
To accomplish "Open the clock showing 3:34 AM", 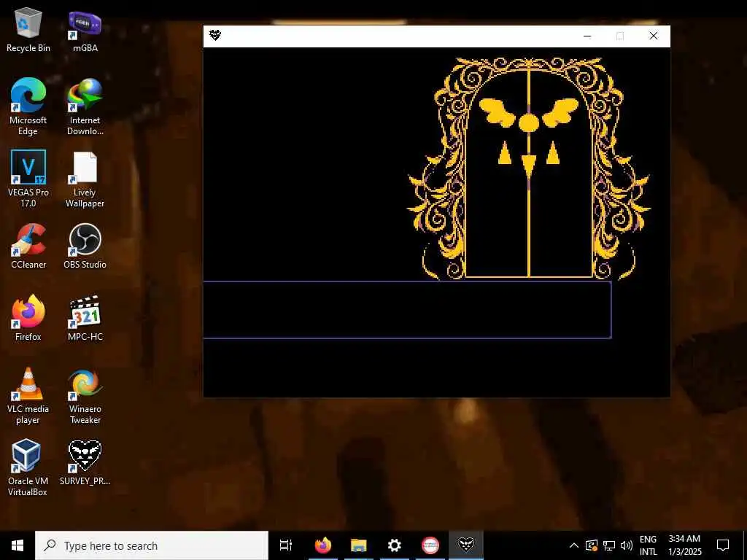I will pos(684,545).
